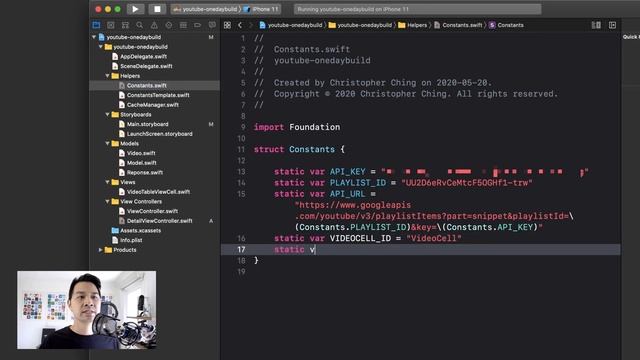Viewport: 640px width, 360px height.
Task: Add editor on the right
Action: point(612,25)
